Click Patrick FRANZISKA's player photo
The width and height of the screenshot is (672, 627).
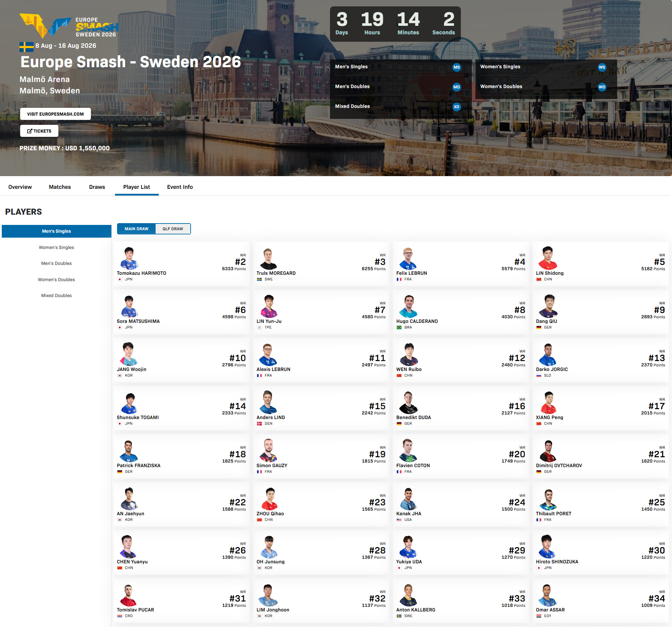[x=129, y=451]
